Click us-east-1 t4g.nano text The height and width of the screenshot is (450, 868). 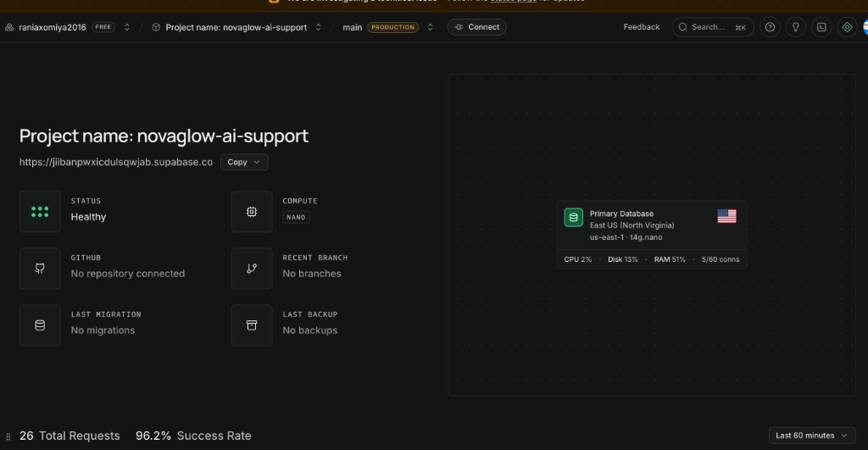tap(626, 237)
